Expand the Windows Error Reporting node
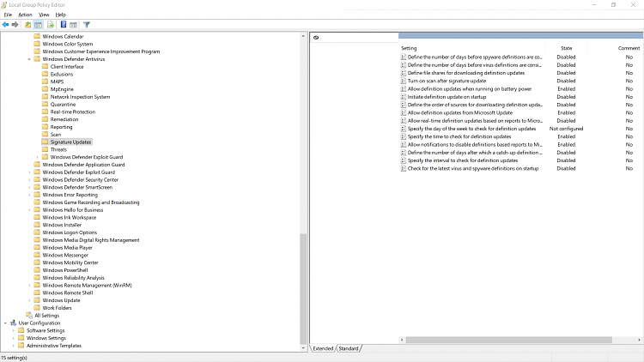The width and height of the screenshot is (644, 362). coord(29,195)
